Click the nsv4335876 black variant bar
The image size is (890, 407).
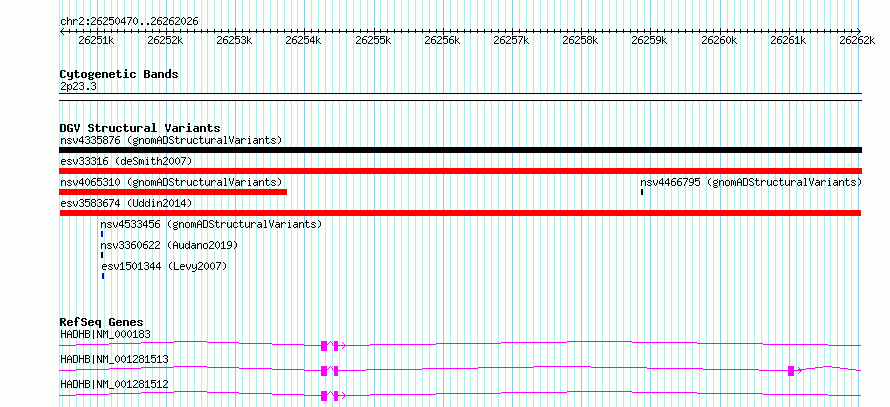click(460, 150)
